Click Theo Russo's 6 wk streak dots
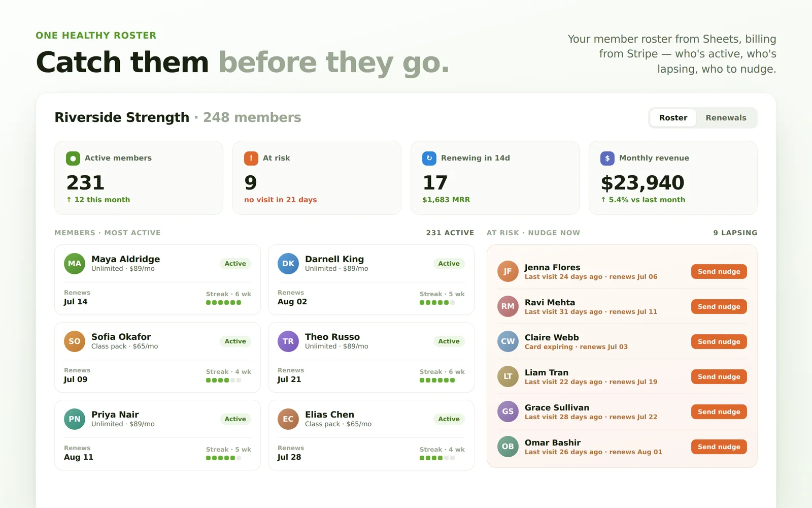 pyautogui.click(x=437, y=380)
